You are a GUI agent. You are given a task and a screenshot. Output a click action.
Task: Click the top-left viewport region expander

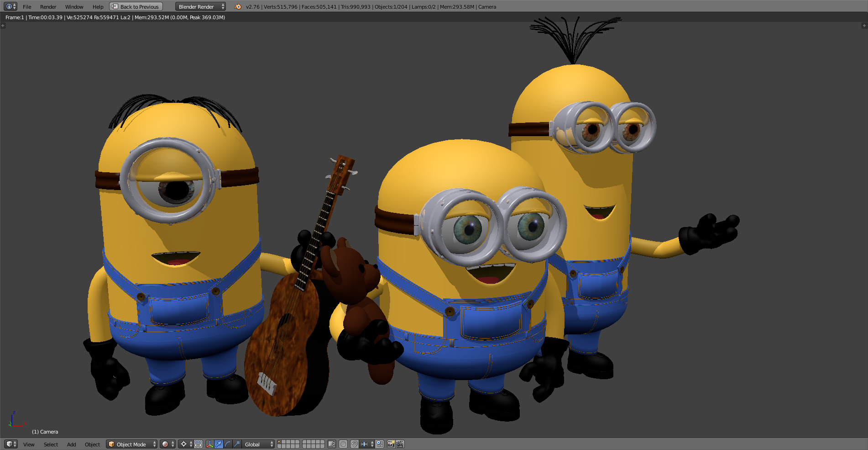pyautogui.click(x=3, y=26)
